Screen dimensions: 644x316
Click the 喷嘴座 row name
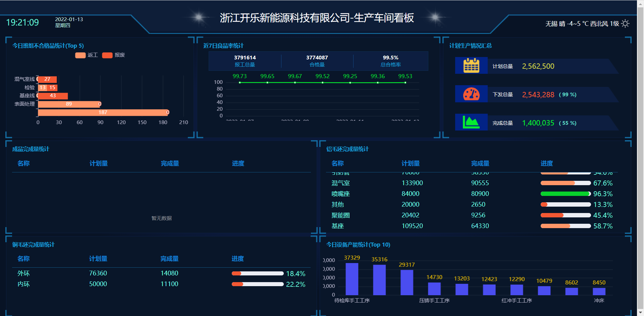pos(340,194)
